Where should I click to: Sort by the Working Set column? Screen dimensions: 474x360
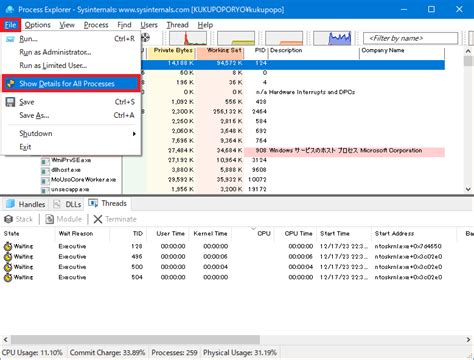(220, 53)
